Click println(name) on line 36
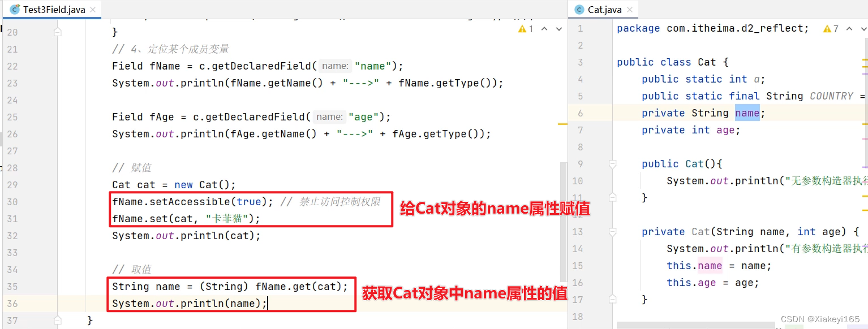The width and height of the screenshot is (868, 329). pyautogui.click(x=221, y=304)
